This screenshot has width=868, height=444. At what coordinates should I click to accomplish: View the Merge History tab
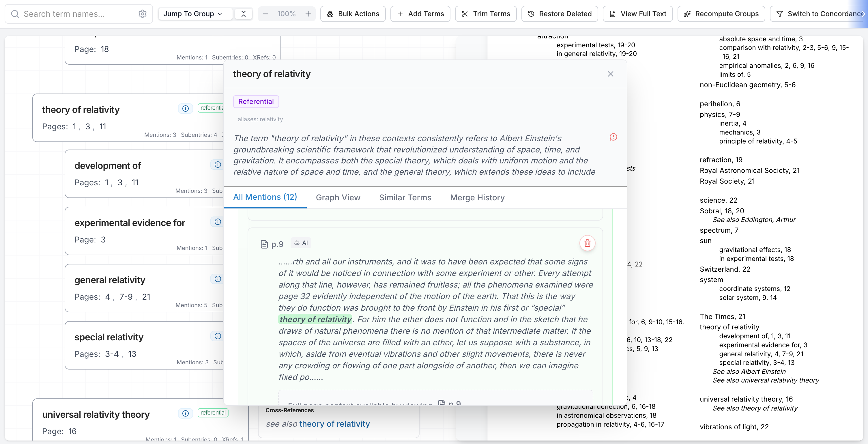pos(477,197)
